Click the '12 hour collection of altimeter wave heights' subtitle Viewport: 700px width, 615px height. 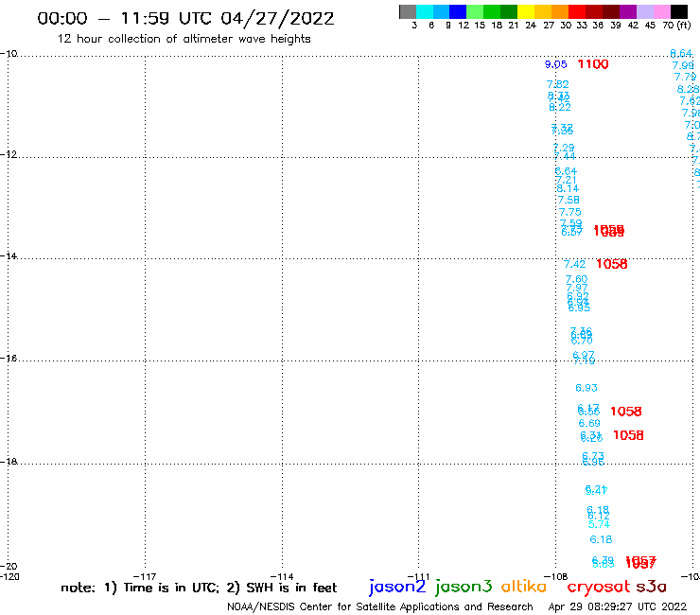184,39
